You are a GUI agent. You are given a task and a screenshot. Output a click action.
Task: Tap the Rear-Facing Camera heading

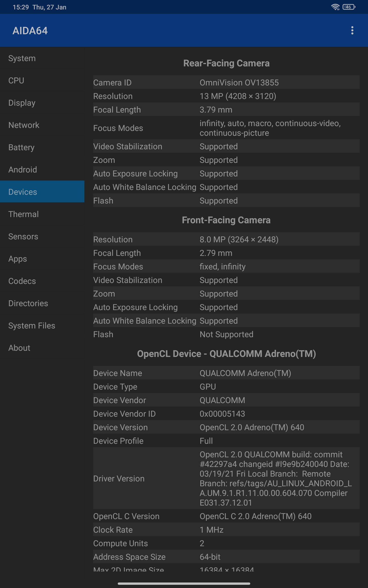[x=226, y=63]
